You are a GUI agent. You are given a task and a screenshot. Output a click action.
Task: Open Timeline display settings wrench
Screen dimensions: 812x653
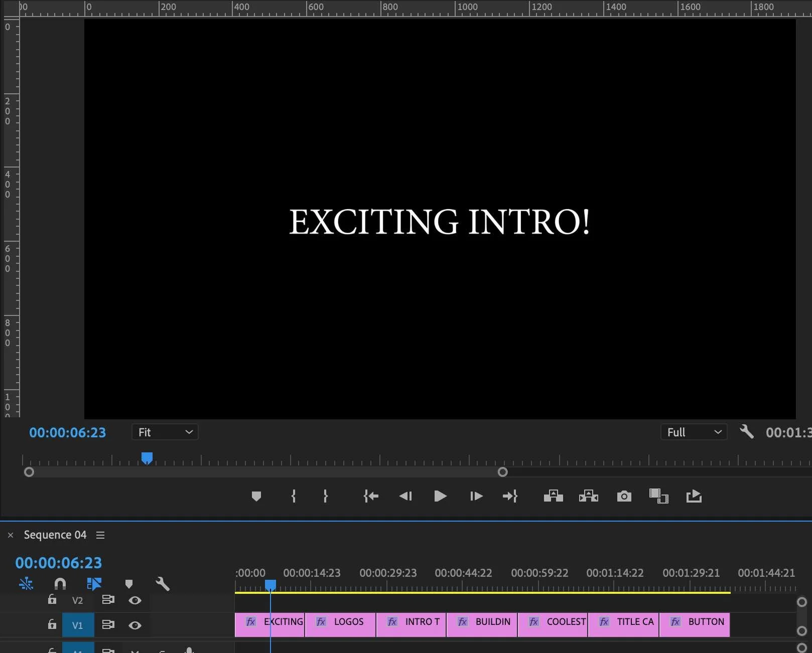(163, 584)
